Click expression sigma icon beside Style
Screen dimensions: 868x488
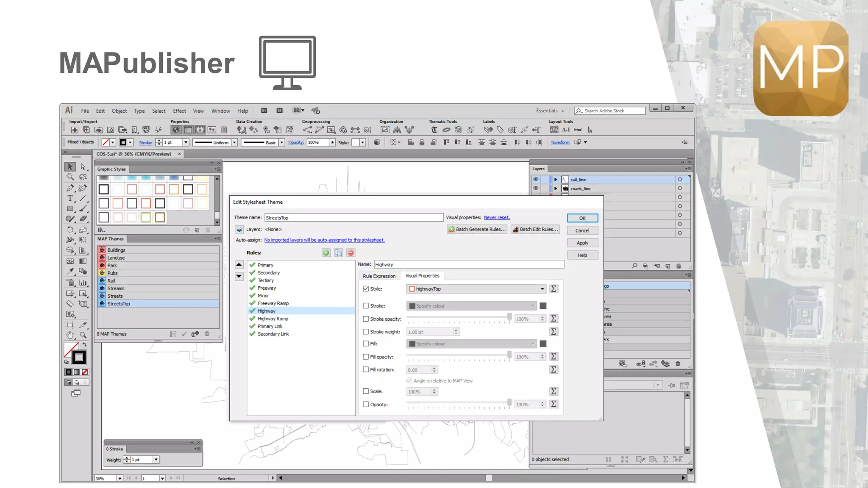point(554,289)
